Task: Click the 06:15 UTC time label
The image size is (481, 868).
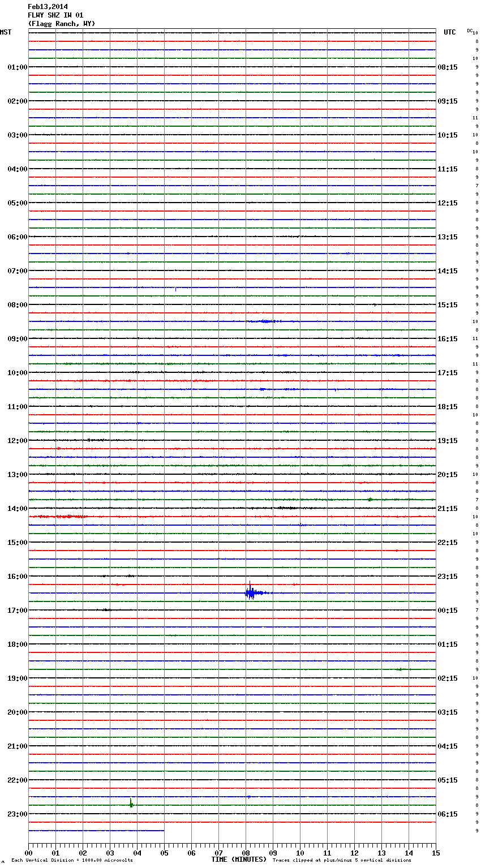Action: [x=448, y=814]
